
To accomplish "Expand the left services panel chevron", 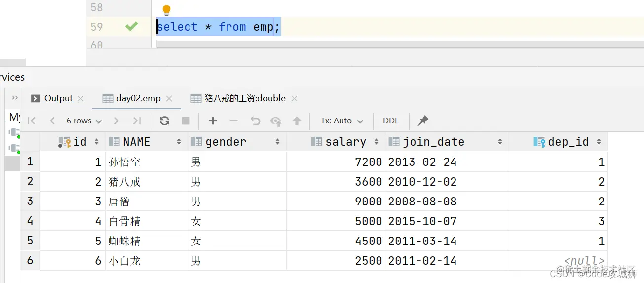I will point(15,98).
